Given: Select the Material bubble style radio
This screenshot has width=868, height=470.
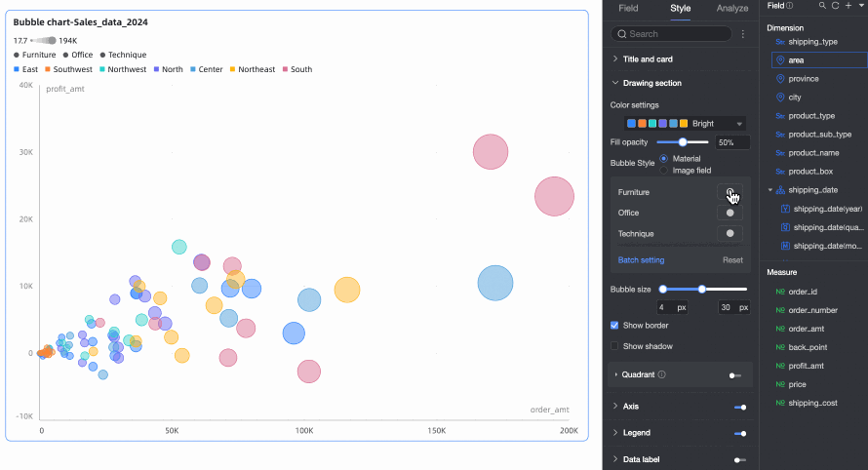Looking at the screenshot, I should point(664,158).
